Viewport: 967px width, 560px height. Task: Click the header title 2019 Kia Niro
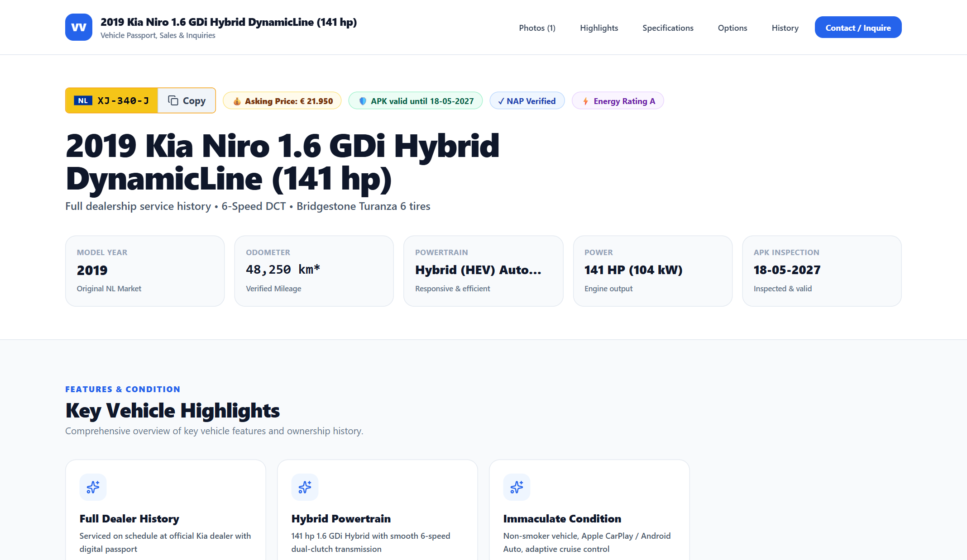(229, 22)
